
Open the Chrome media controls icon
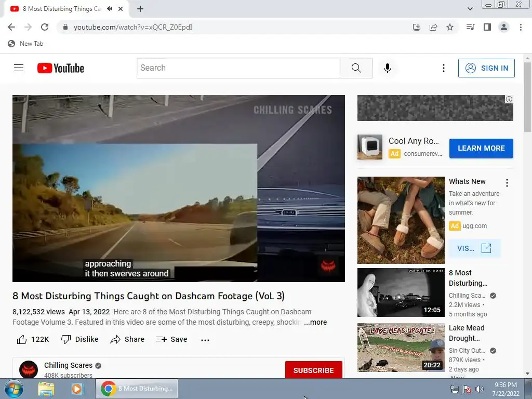tap(471, 27)
